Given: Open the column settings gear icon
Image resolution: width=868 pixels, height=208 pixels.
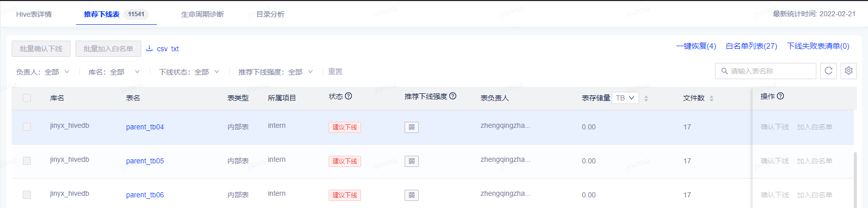Looking at the screenshot, I should [849, 71].
